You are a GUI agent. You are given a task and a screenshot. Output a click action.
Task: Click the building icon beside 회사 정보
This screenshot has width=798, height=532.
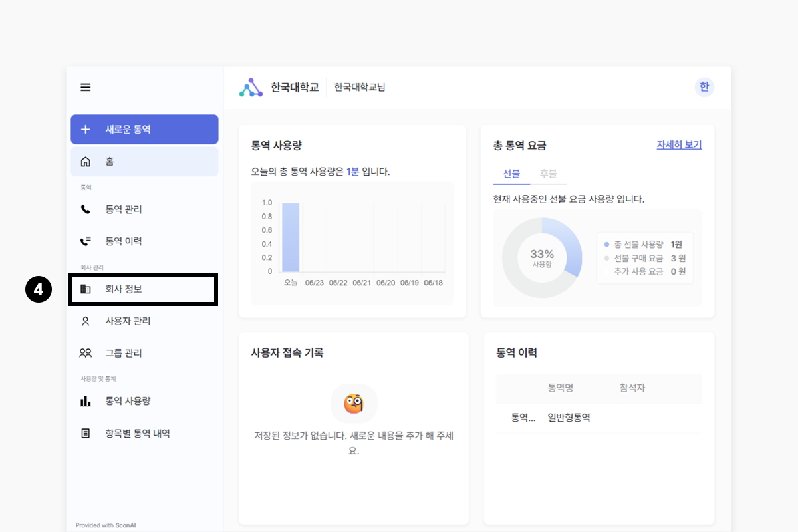[x=85, y=289]
